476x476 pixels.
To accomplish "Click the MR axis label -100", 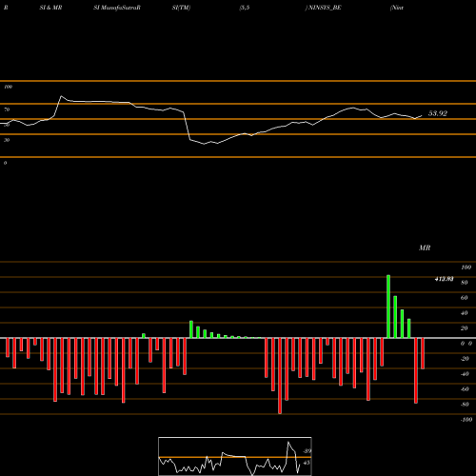I will [x=466, y=420].
